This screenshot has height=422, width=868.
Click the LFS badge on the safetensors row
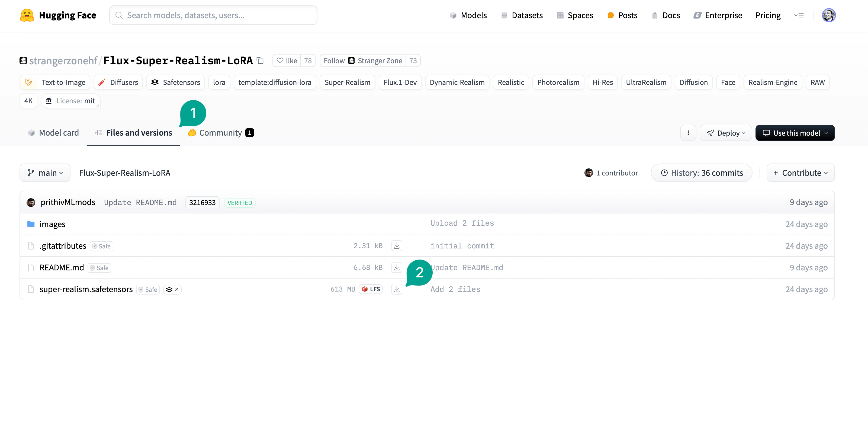(x=371, y=289)
